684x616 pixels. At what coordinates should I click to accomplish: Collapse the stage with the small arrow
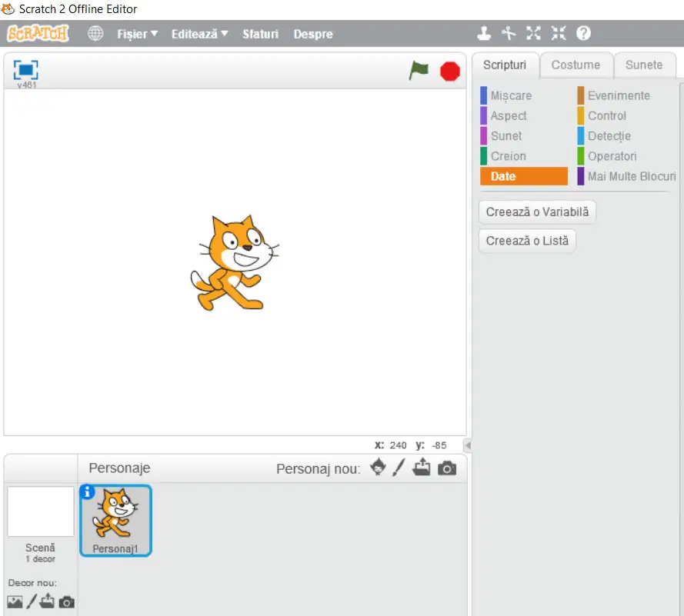pos(468,445)
